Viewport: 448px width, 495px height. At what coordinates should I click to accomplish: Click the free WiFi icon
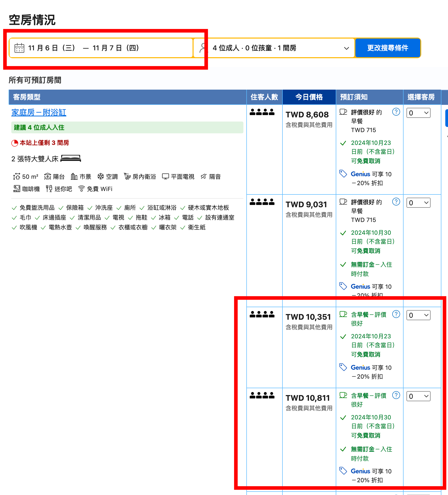tap(81, 189)
